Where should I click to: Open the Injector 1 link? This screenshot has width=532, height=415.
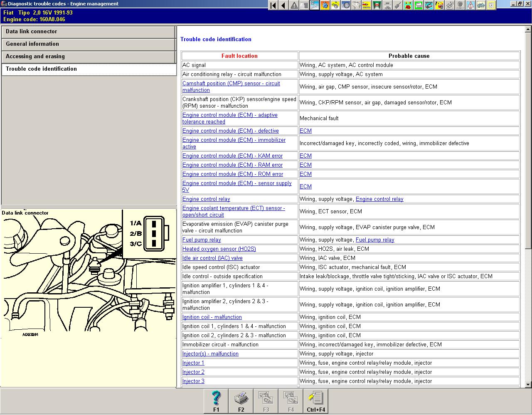click(x=193, y=363)
